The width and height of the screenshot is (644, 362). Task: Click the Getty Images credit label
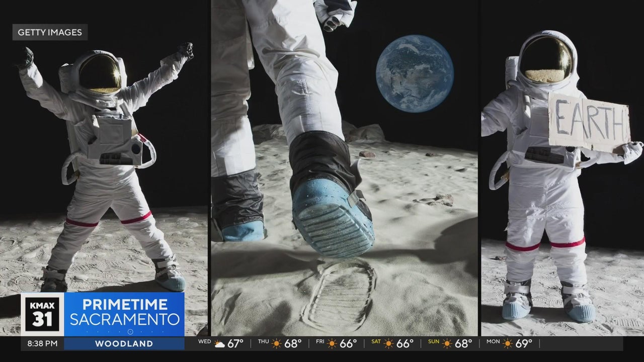click(x=50, y=32)
